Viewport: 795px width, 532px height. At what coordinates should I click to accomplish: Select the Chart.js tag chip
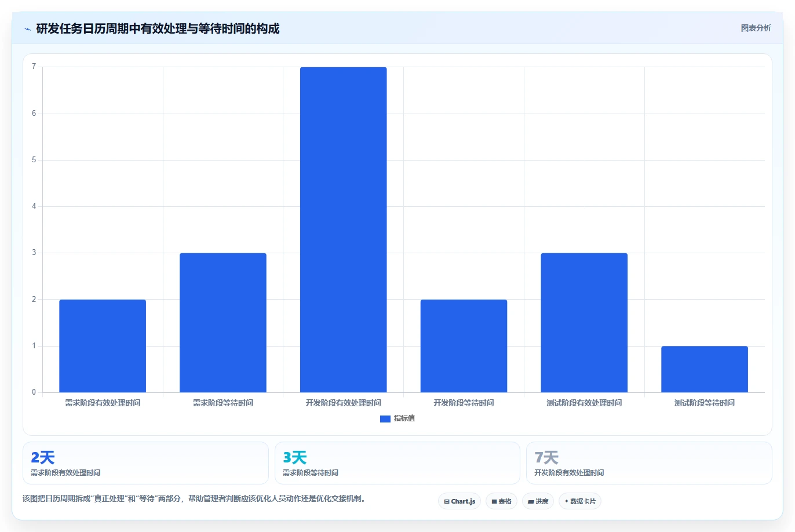click(x=460, y=501)
